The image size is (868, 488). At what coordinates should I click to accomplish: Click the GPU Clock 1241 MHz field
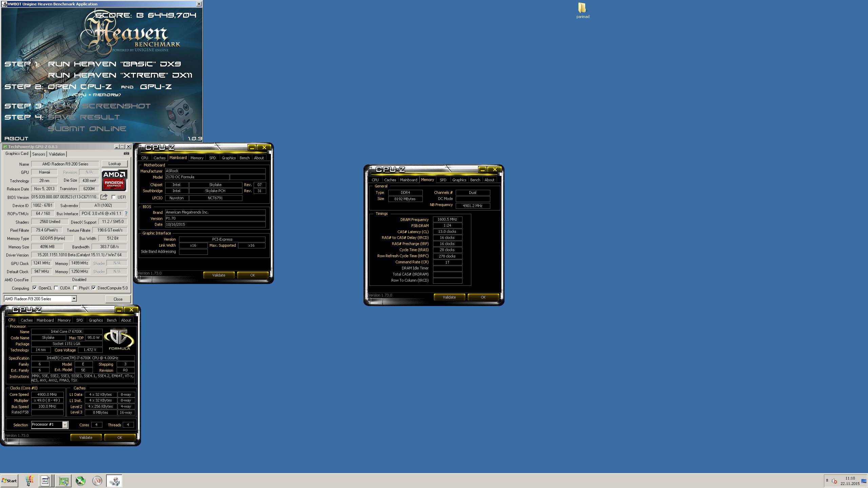pyautogui.click(x=41, y=263)
